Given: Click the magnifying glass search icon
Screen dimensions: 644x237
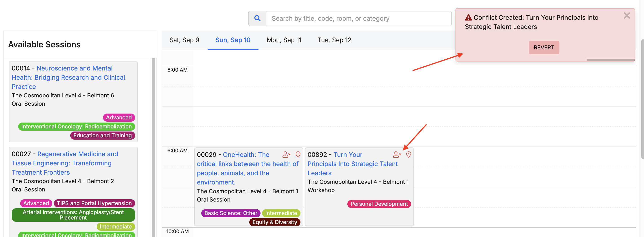Looking at the screenshot, I should 257,18.
